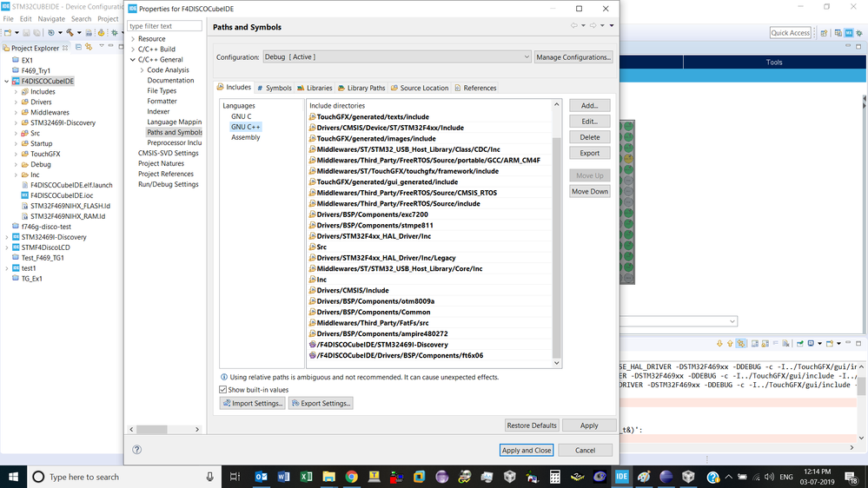Open Calculator from the taskbar
The width and height of the screenshot is (868, 488).
[x=554, y=477]
